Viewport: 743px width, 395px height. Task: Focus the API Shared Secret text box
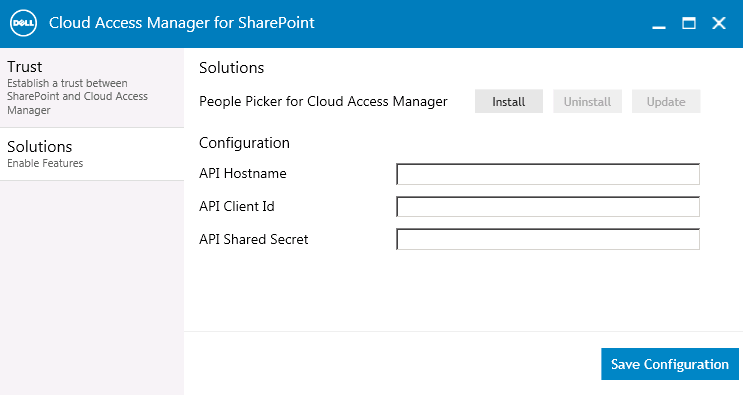[x=548, y=239]
